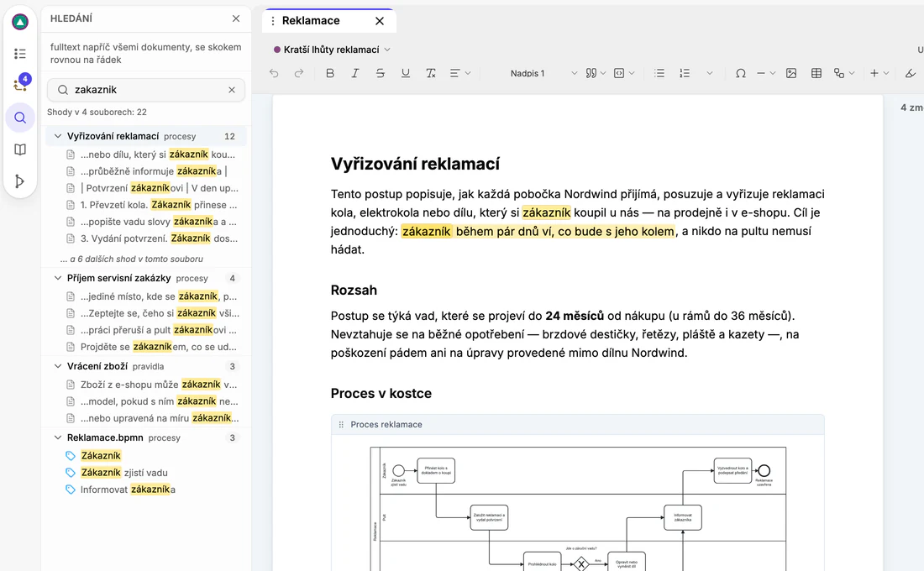Click the search field containing zakaznik
Viewport: 924px width, 571px height.
click(x=146, y=90)
